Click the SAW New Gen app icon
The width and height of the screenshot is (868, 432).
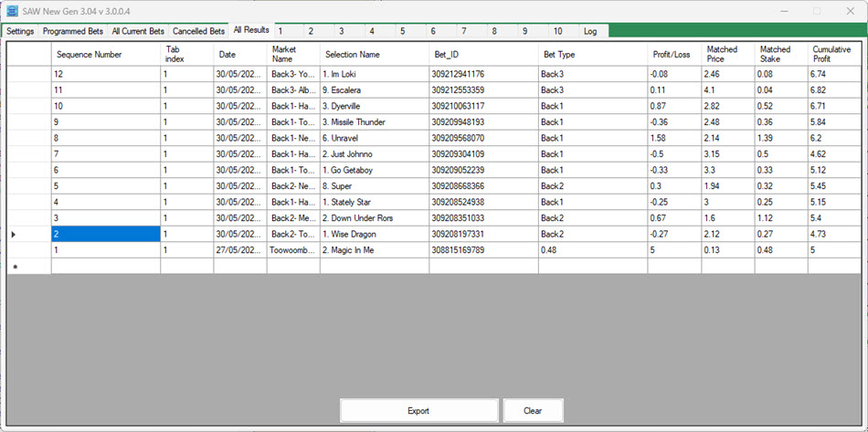11,10
